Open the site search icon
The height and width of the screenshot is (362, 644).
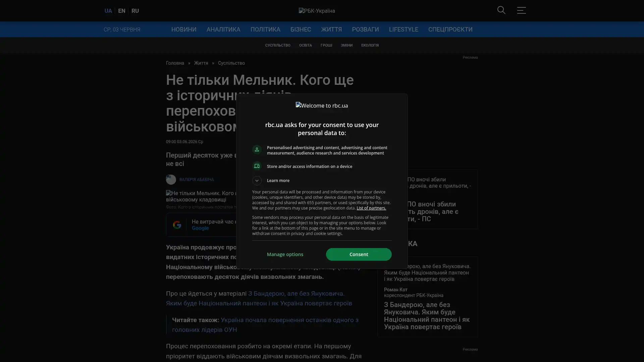pyautogui.click(x=501, y=10)
